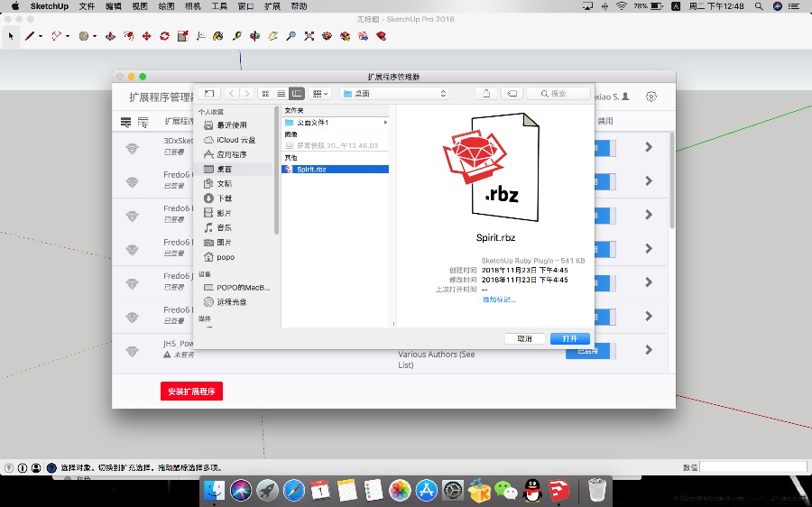Screen dimensions: 812x507
Task: Select 桌面 in the sidebar
Action: (232, 169)
